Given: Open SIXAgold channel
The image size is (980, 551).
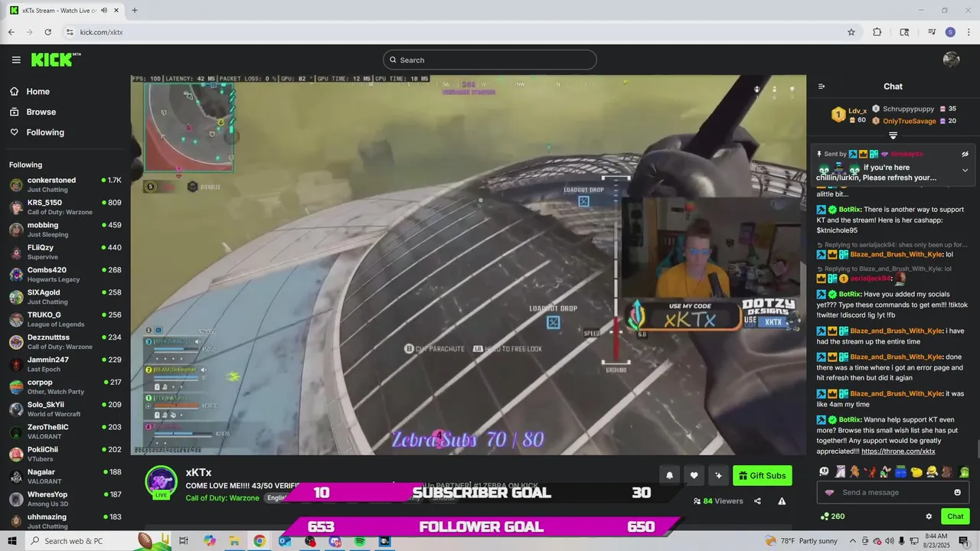Looking at the screenshot, I should point(65,297).
